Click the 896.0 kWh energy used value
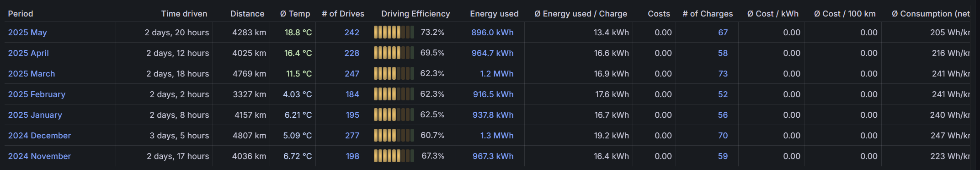The height and width of the screenshot is (170, 980). (492, 33)
